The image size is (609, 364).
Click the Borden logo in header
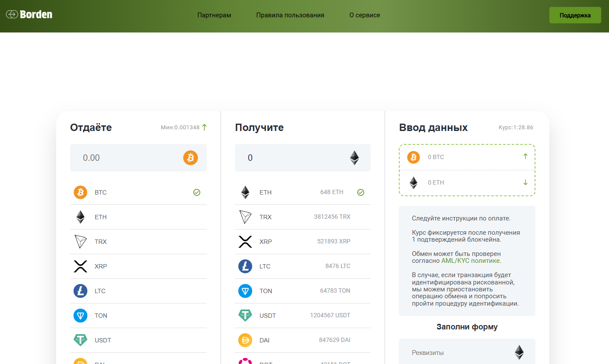pyautogui.click(x=29, y=15)
